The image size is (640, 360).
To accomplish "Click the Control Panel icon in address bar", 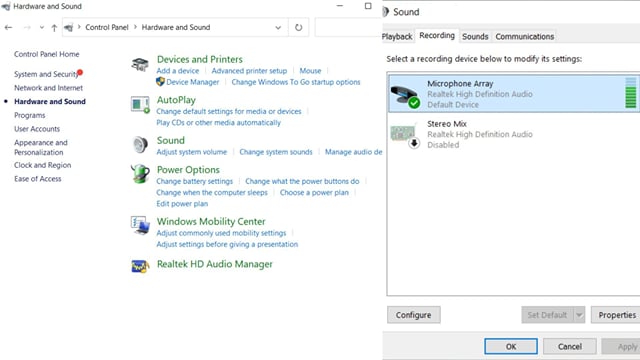I will tap(69, 27).
